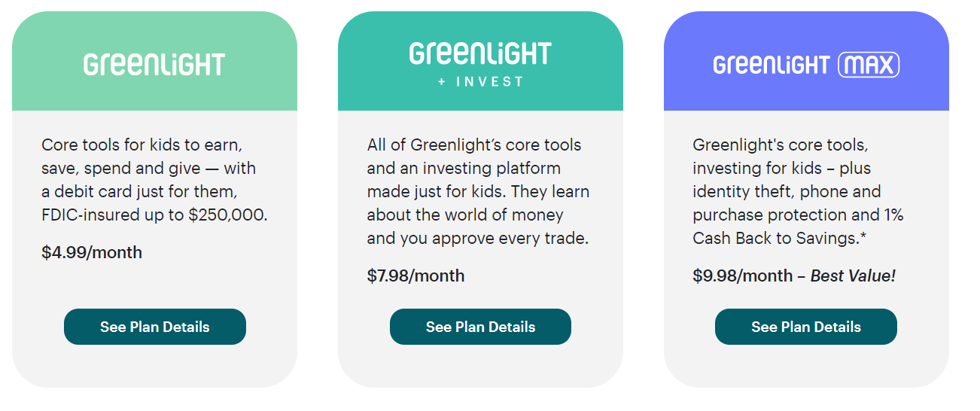The image size is (980, 411).
Task: Click the "Core tools for kids to earn" line
Action: coord(142,145)
